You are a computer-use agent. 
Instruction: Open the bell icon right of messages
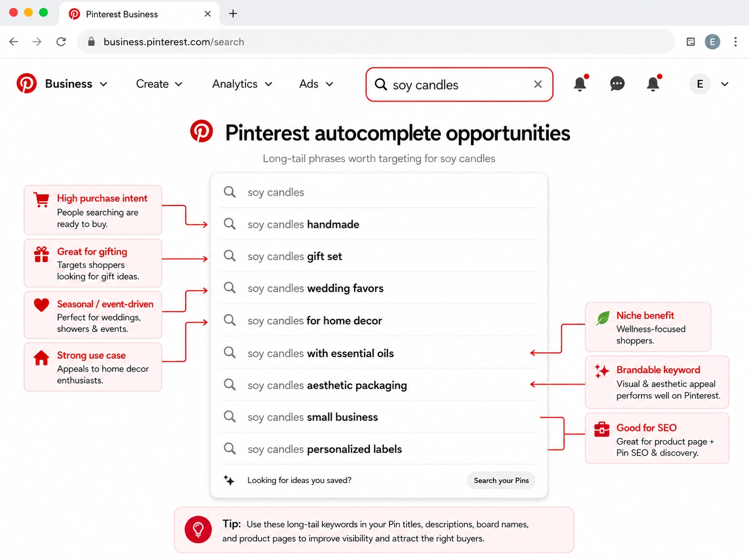coord(653,83)
